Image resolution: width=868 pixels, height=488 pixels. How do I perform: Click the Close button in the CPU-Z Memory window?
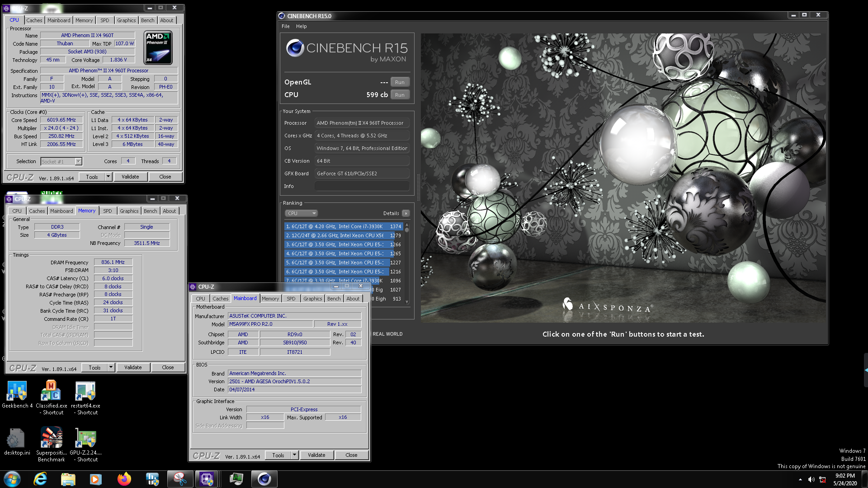pyautogui.click(x=168, y=367)
